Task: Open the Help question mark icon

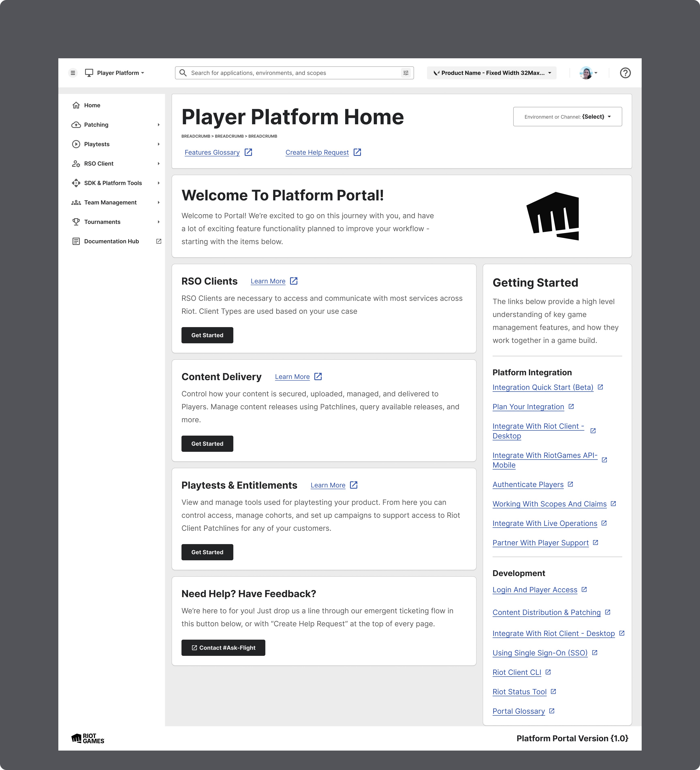Action: point(625,73)
